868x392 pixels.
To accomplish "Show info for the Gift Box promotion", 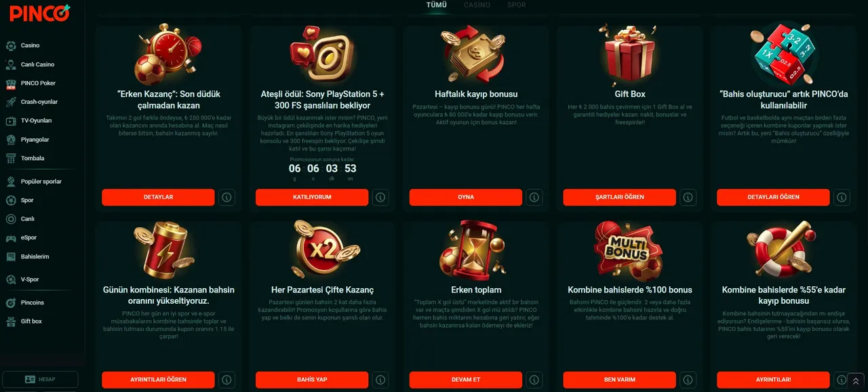I will point(688,197).
